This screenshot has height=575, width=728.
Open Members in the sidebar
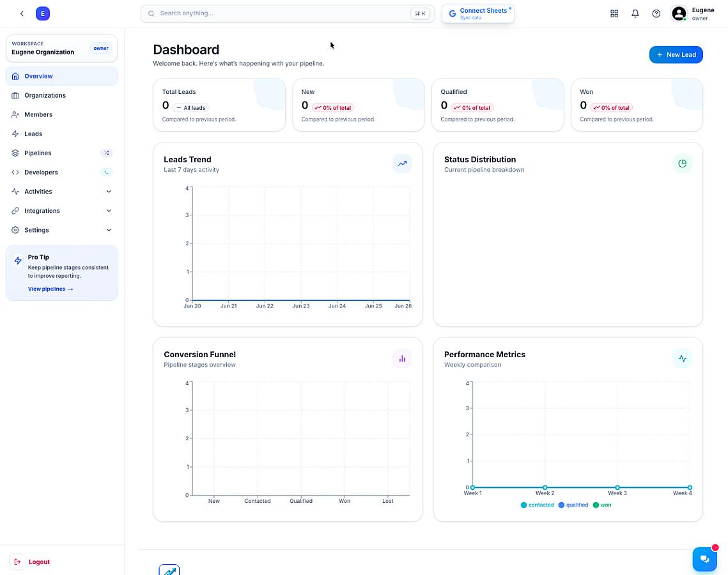point(62,114)
